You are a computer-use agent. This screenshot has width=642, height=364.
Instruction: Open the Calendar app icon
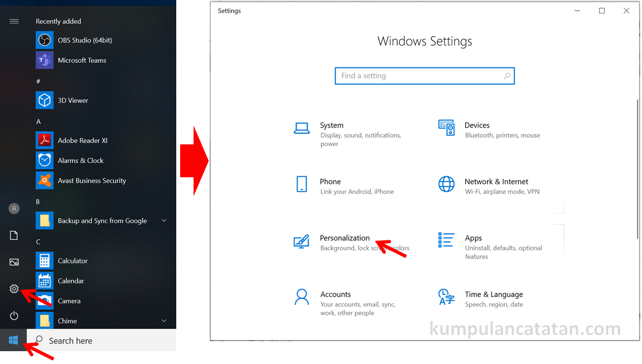click(x=44, y=280)
